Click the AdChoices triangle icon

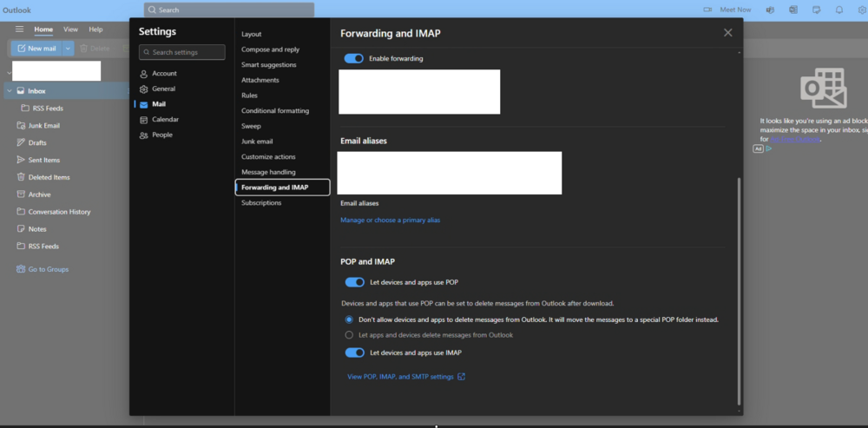click(x=768, y=148)
